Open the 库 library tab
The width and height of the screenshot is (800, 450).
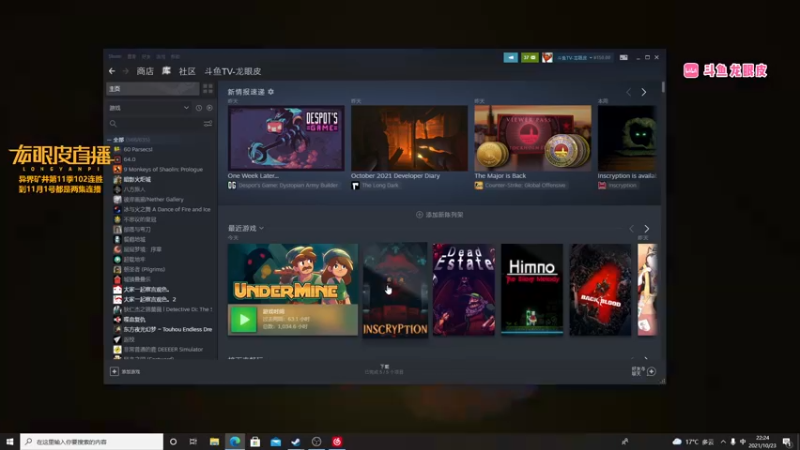pos(166,71)
